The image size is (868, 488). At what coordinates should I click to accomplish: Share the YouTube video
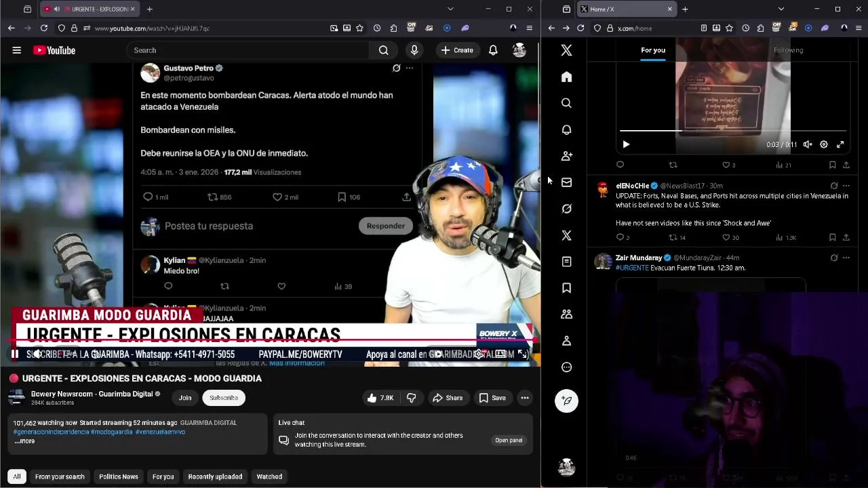click(x=448, y=398)
